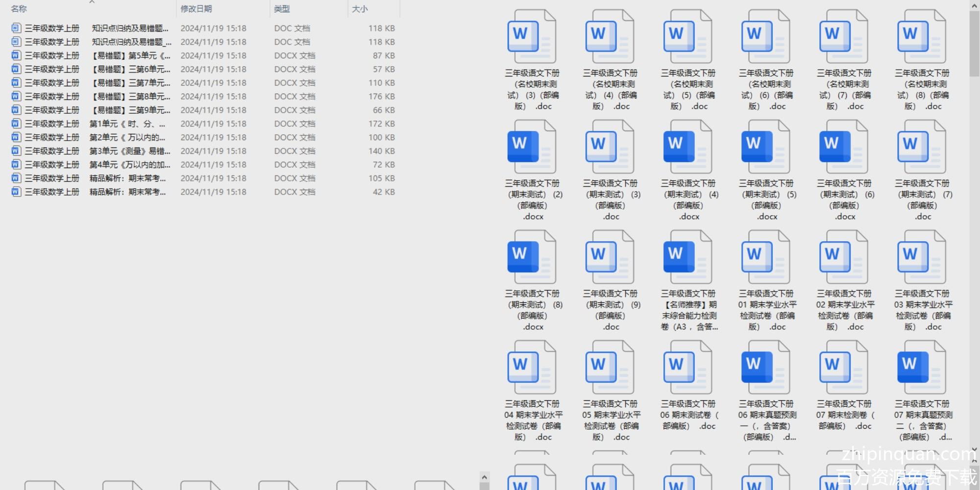
Task: Sort files by the 大小 column header
Action: pyautogui.click(x=360, y=9)
